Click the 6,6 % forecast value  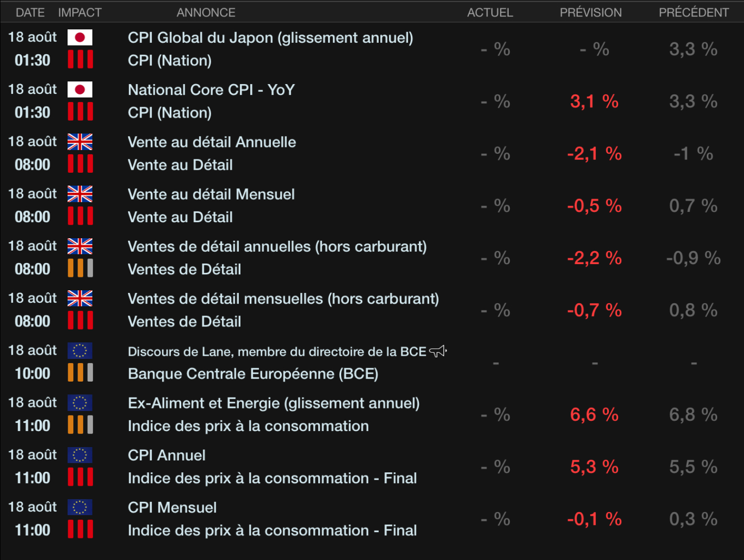tap(594, 415)
